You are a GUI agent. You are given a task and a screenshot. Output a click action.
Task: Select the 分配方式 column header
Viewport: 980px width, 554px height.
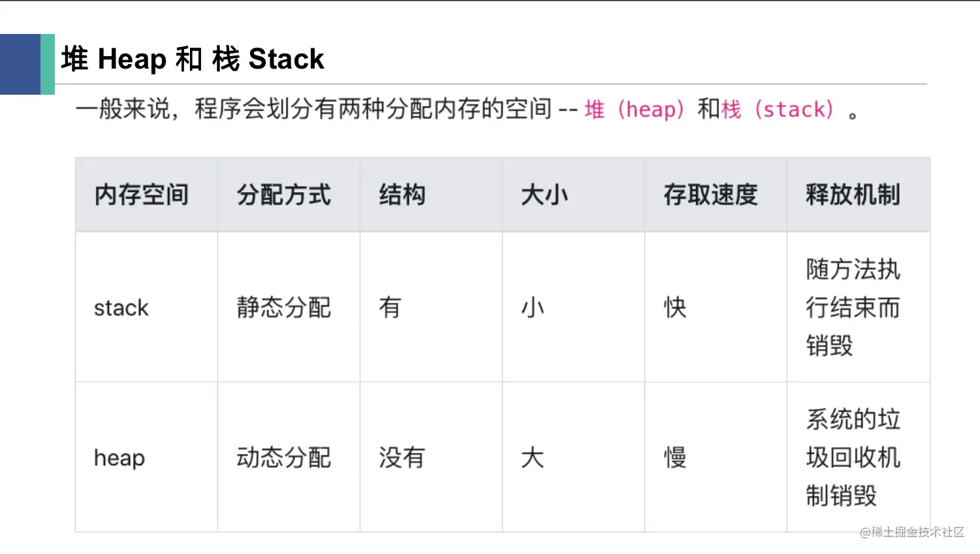coord(289,195)
